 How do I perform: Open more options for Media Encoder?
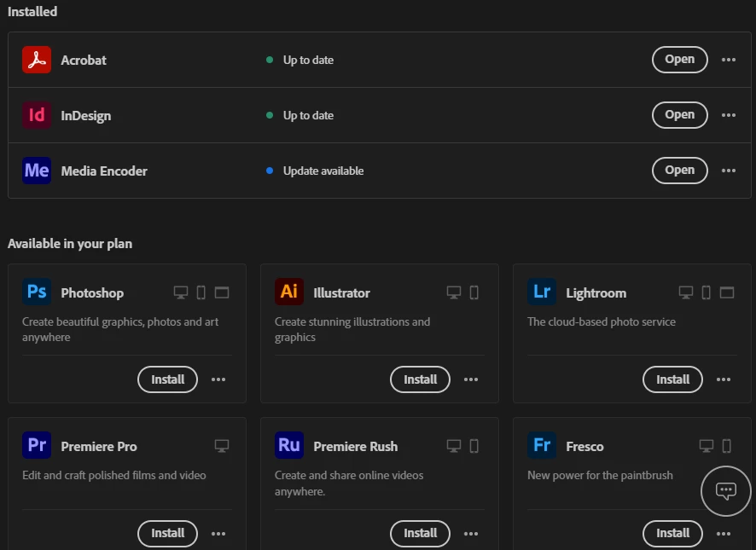pos(729,171)
